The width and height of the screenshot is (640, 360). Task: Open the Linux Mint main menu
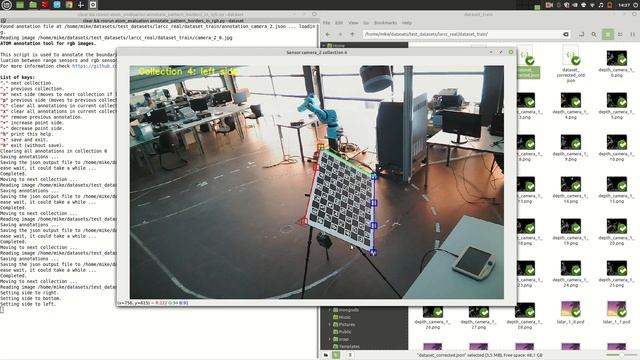[7, 5]
